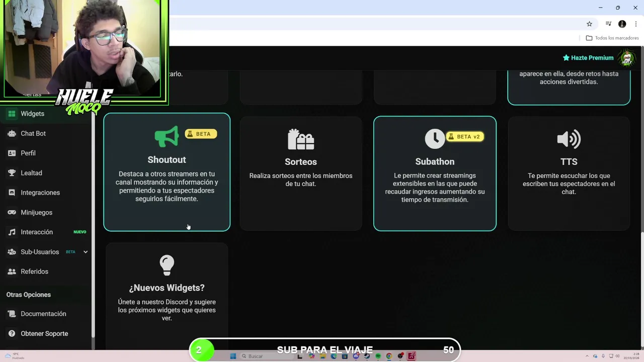The height and width of the screenshot is (362, 644).
Task: Click the Chat Bot robot icon
Action: [12, 133]
